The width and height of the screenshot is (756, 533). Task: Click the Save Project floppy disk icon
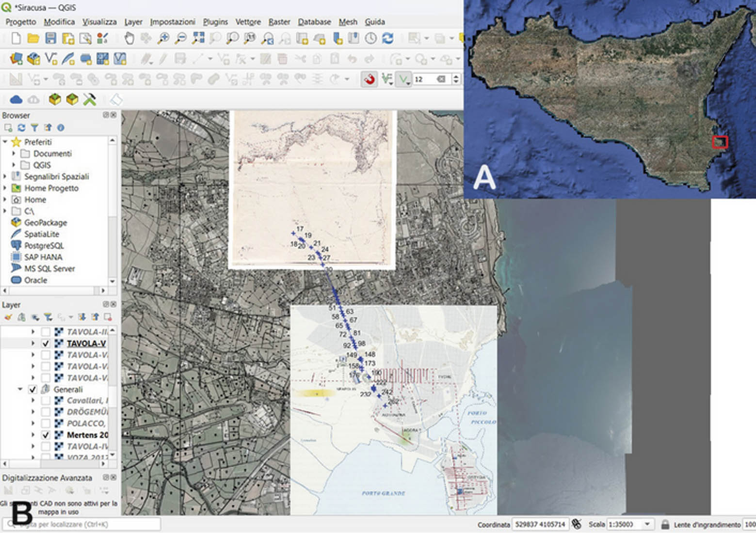tap(50, 38)
